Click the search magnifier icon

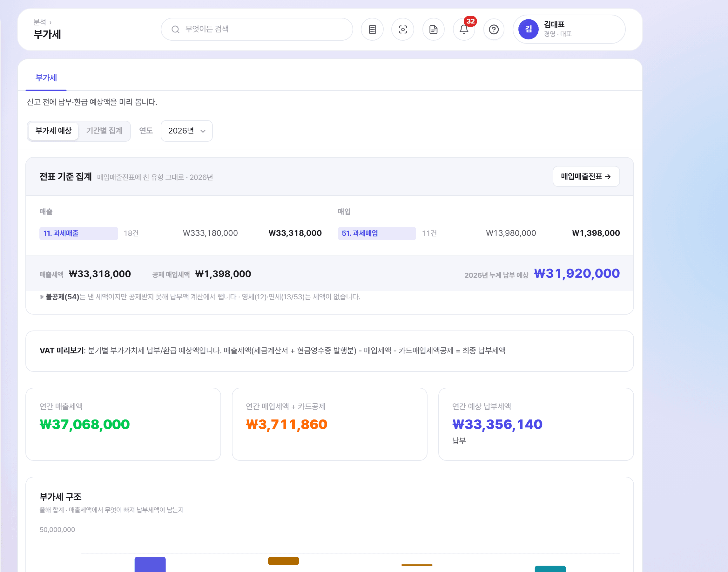coord(175,30)
